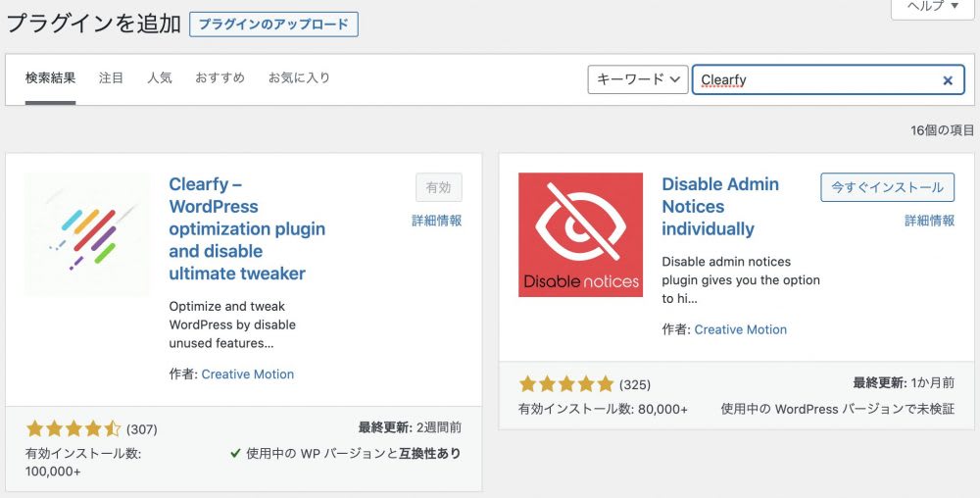Open 詳細情報 for Disable Admin Notices
Image resolution: width=980 pixels, height=498 pixels.
[929, 220]
